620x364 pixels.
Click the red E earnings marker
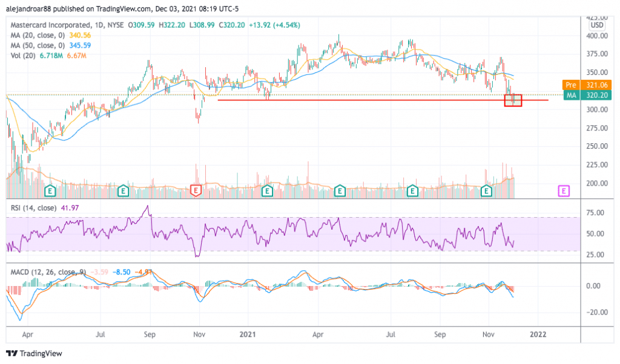coord(196,191)
